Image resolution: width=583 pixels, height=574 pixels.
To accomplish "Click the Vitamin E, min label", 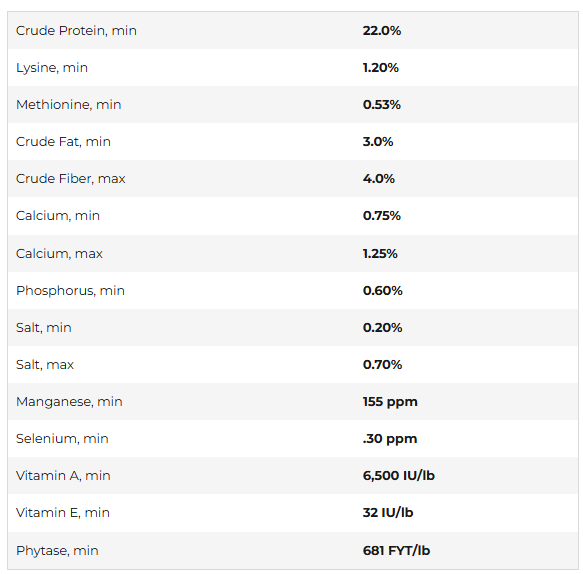I will pos(63,513).
